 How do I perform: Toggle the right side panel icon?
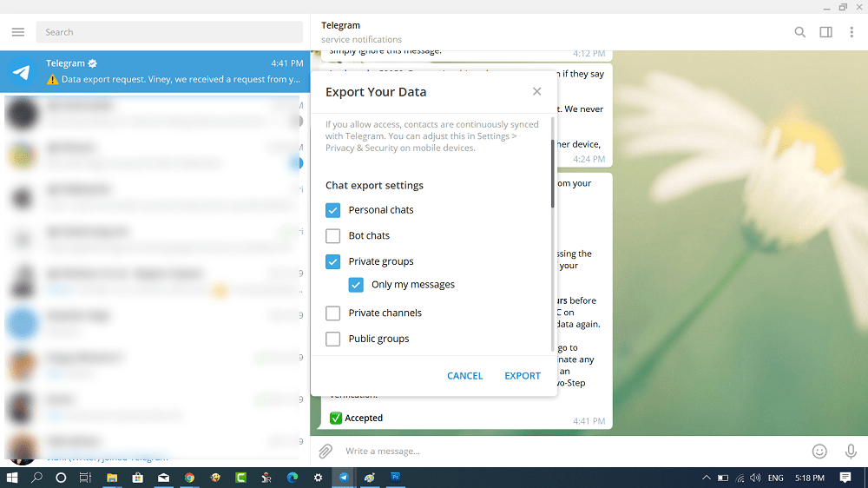(x=826, y=32)
